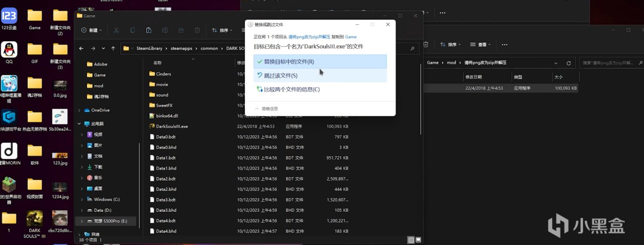Image resolution: width=644 pixels, height=245 pixels.
Task: Switch to large icons view in status bar
Action: click(x=418, y=240)
